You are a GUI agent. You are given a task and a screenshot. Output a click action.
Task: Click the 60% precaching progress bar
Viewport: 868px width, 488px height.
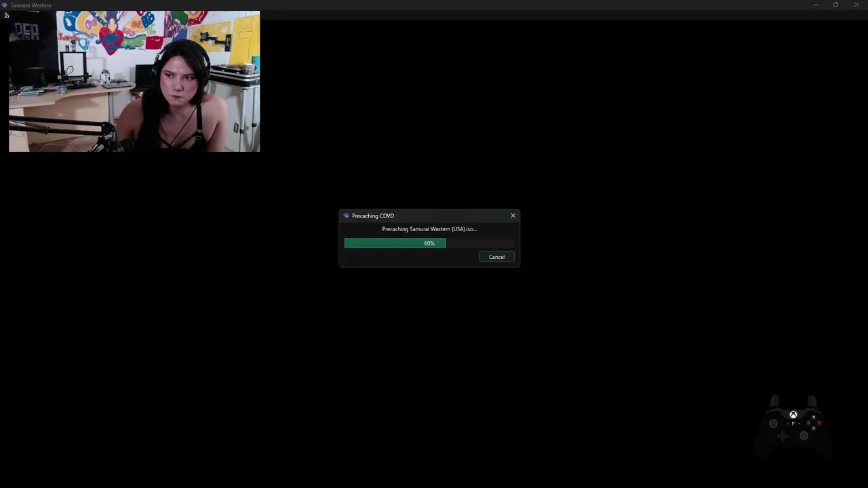[x=429, y=243]
